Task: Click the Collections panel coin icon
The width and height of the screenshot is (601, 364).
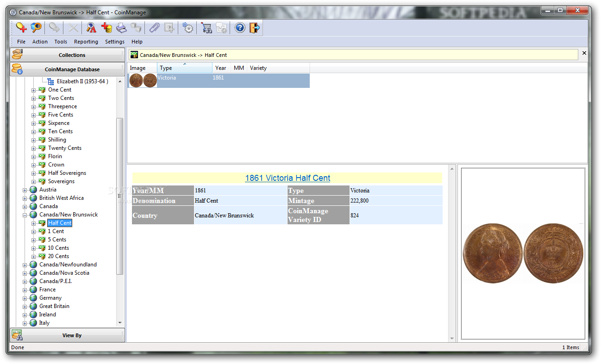Action: [x=17, y=55]
